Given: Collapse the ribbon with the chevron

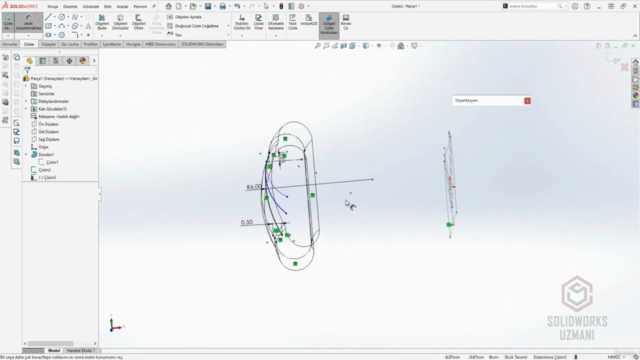Looking at the screenshot, I should (635, 36).
